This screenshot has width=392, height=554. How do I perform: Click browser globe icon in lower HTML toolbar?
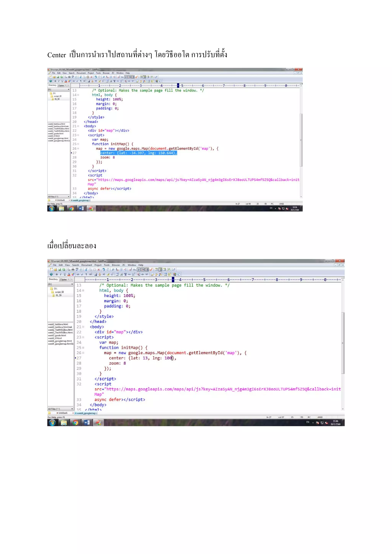(51, 274)
